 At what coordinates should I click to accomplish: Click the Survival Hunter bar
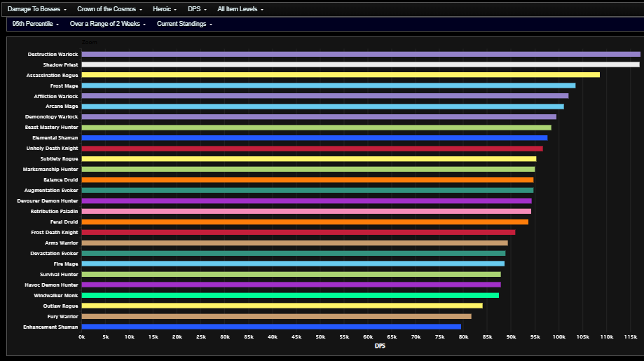click(292, 274)
